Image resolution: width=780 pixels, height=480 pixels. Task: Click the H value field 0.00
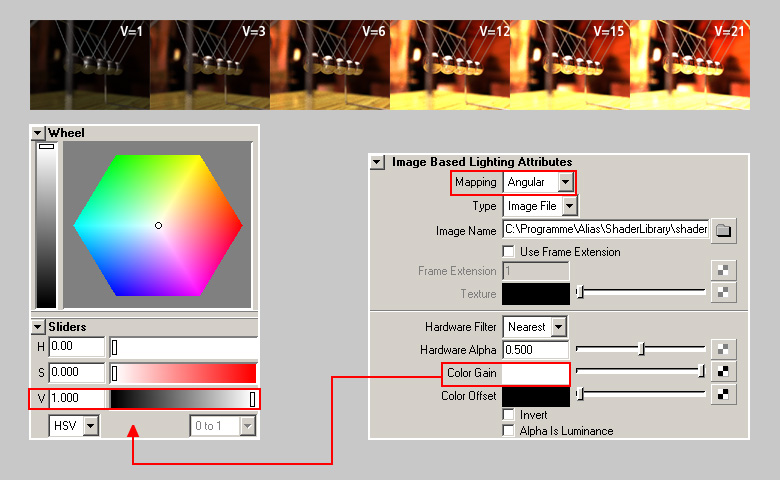point(77,347)
